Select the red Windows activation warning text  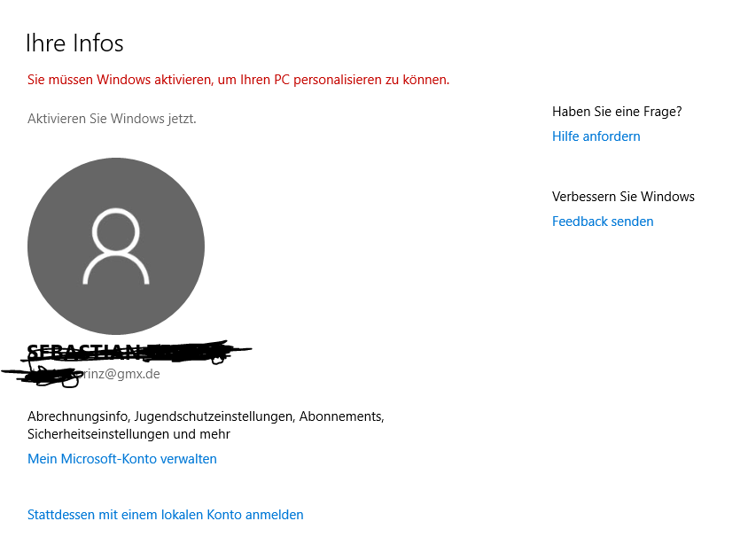coord(238,80)
